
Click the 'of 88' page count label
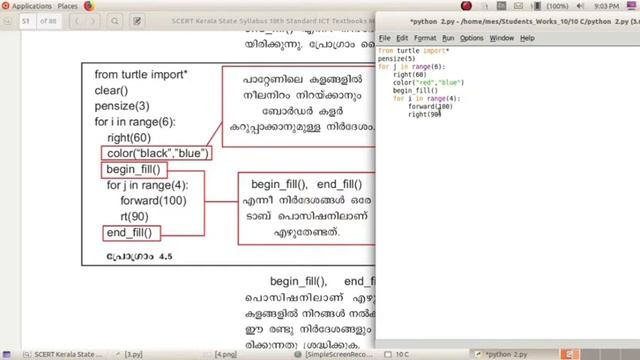click(x=48, y=21)
